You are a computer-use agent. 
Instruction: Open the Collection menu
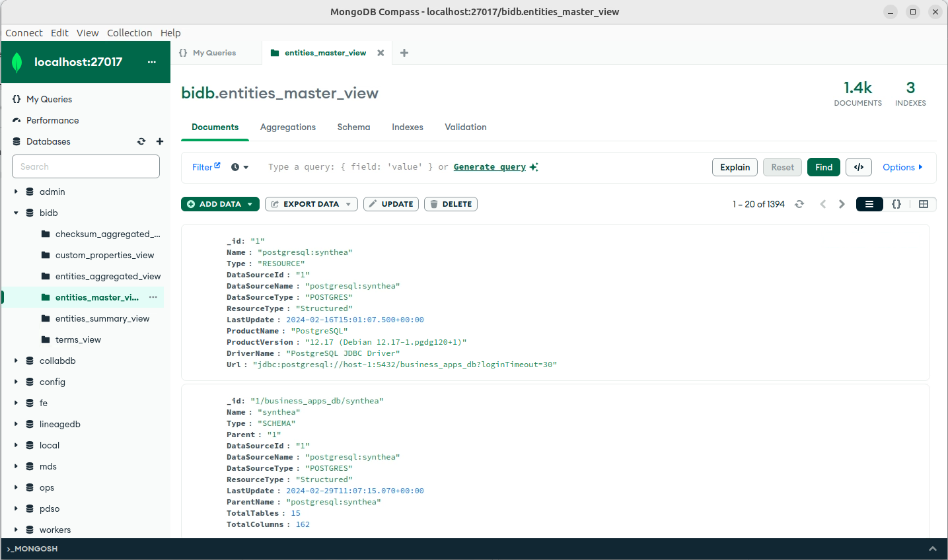tap(129, 33)
